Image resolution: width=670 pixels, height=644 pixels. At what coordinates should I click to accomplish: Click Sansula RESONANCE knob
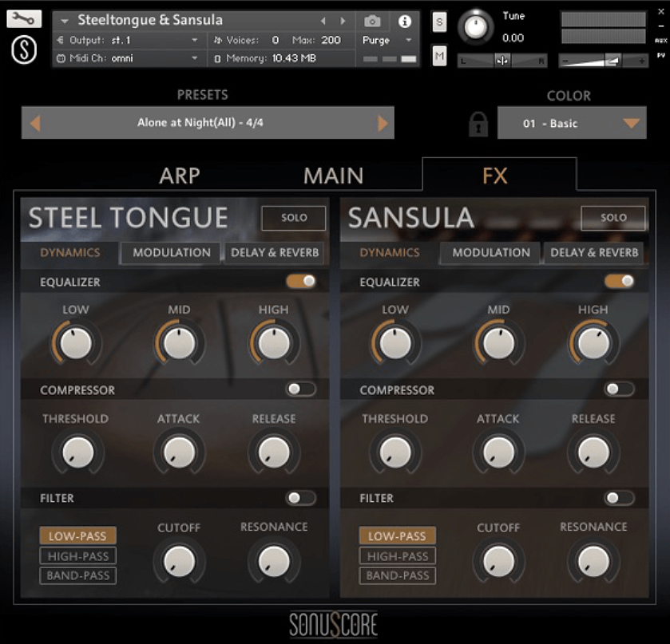pos(593,561)
